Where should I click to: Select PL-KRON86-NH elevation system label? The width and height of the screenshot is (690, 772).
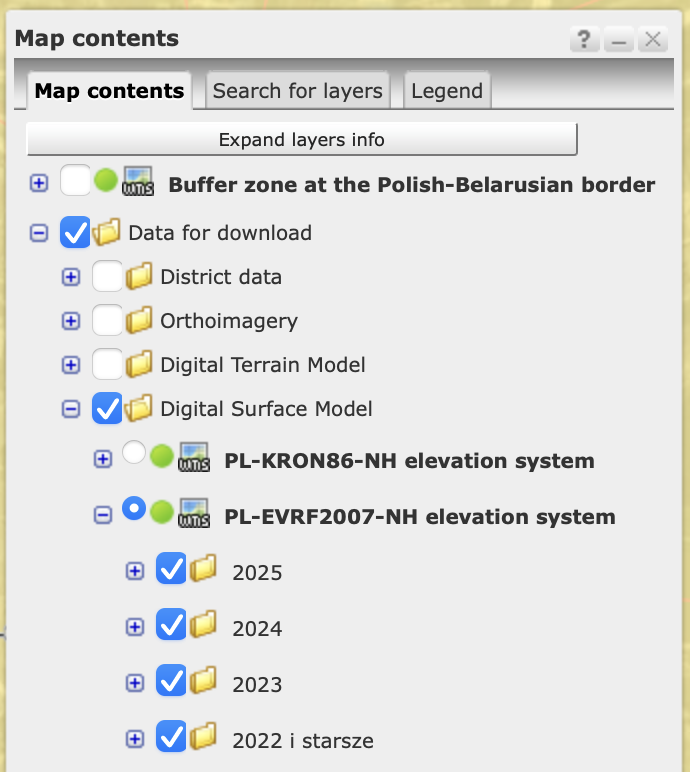(409, 461)
